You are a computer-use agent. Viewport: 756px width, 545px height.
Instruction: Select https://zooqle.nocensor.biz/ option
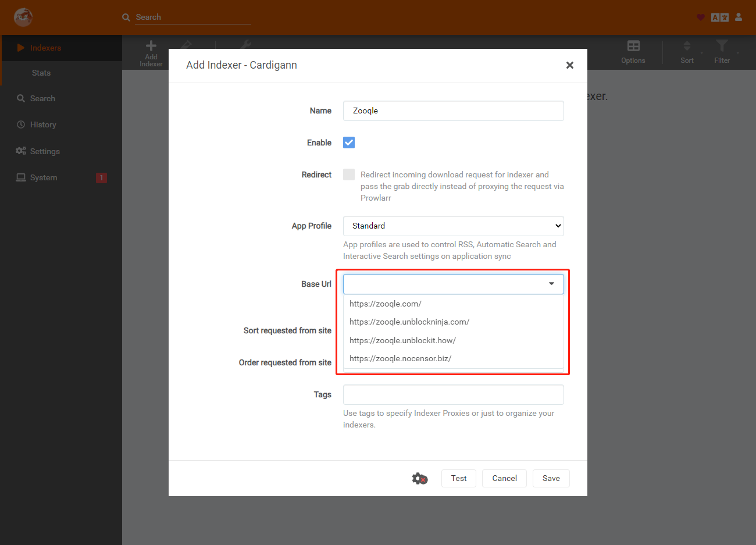tap(454, 358)
